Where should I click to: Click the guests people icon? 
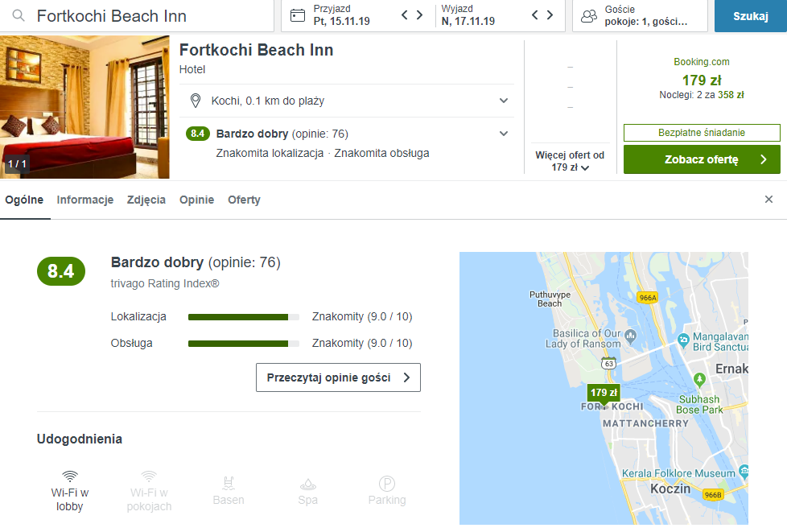click(589, 15)
